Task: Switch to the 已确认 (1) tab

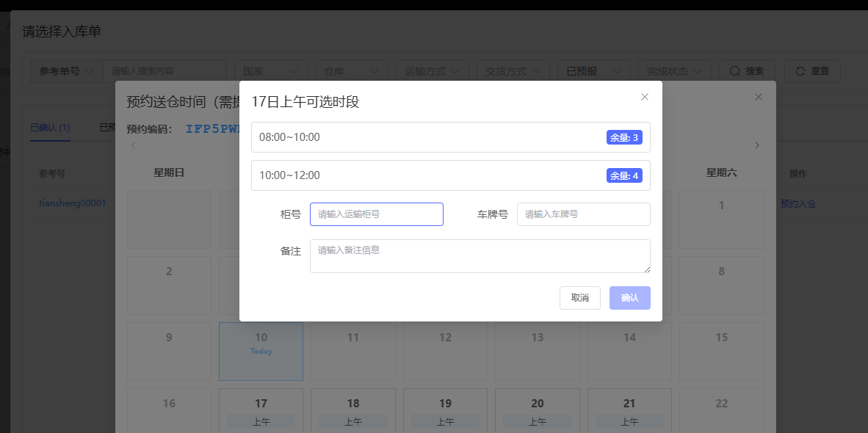Action: [x=50, y=128]
